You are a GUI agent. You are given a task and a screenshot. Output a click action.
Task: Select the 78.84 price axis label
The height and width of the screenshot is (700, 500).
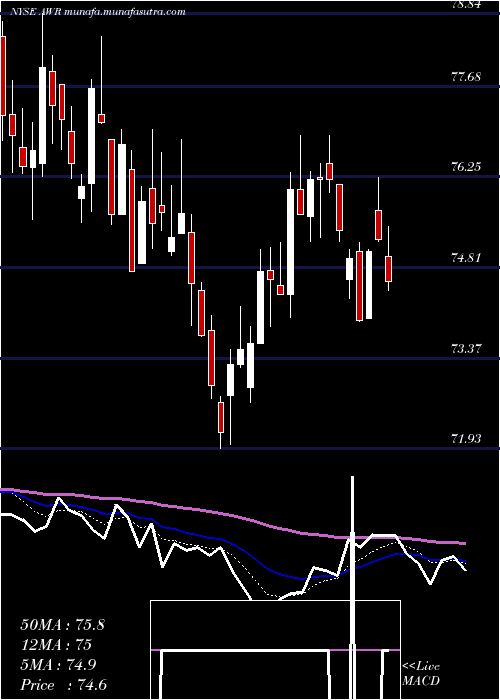tap(467, 4)
